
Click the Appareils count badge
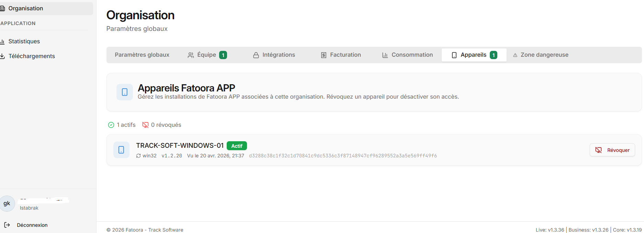tap(494, 55)
